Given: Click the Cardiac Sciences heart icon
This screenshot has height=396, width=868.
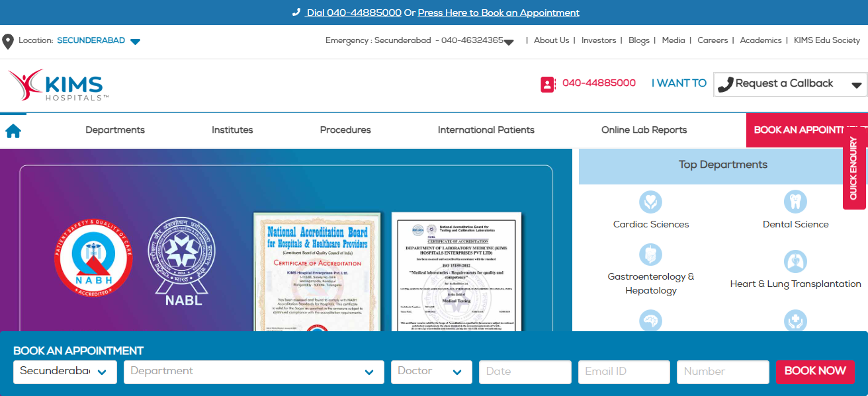Looking at the screenshot, I should click(x=651, y=202).
